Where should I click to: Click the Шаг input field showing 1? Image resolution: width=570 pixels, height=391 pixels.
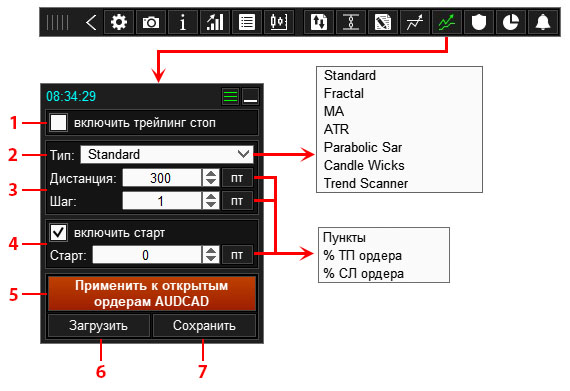[162, 201]
